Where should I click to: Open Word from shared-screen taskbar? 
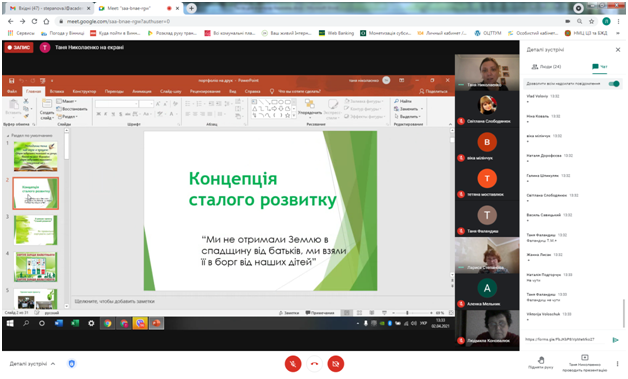pyautogui.click(x=59, y=323)
